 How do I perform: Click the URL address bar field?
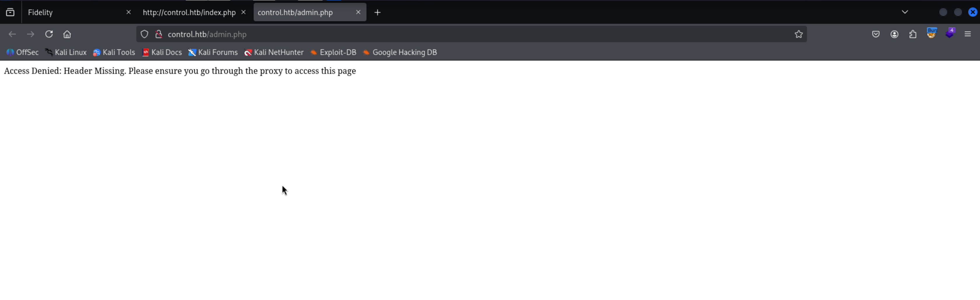[456, 34]
